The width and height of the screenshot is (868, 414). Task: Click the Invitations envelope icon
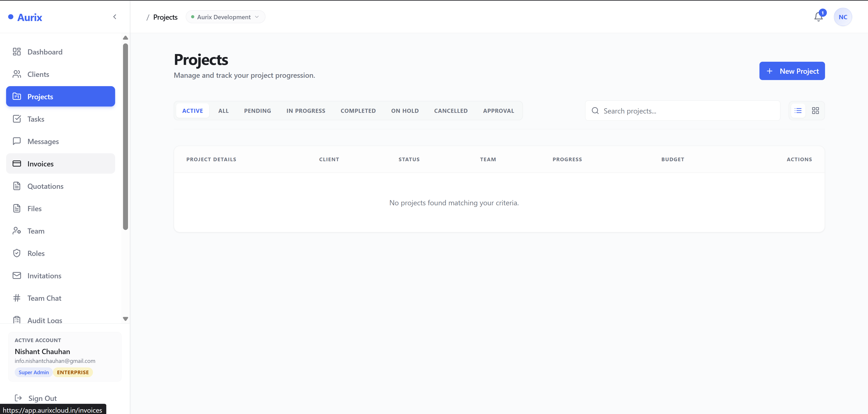[x=17, y=276]
